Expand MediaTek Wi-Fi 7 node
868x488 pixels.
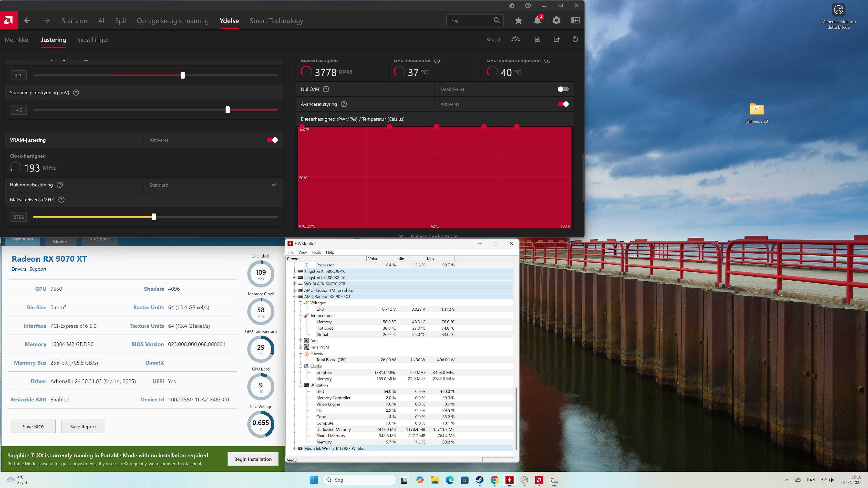pyautogui.click(x=294, y=448)
